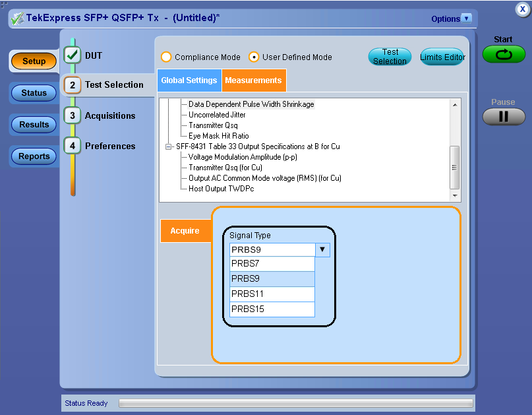The image size is (532, 415).
Task: Click the green Start run icon
Action: (503, 55)
